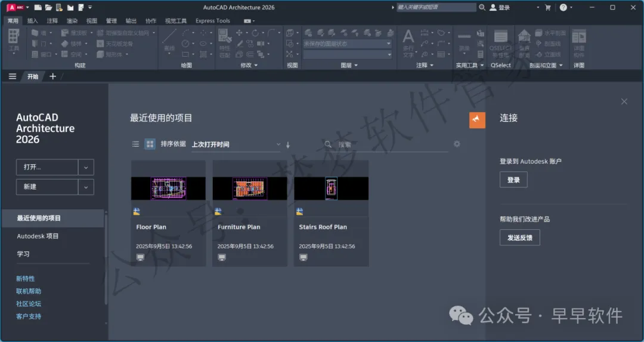Select the 天花板龙骨 ceiling grid tool
The height and width of the screenshot is (342, 644).
[x=114, y=43]
